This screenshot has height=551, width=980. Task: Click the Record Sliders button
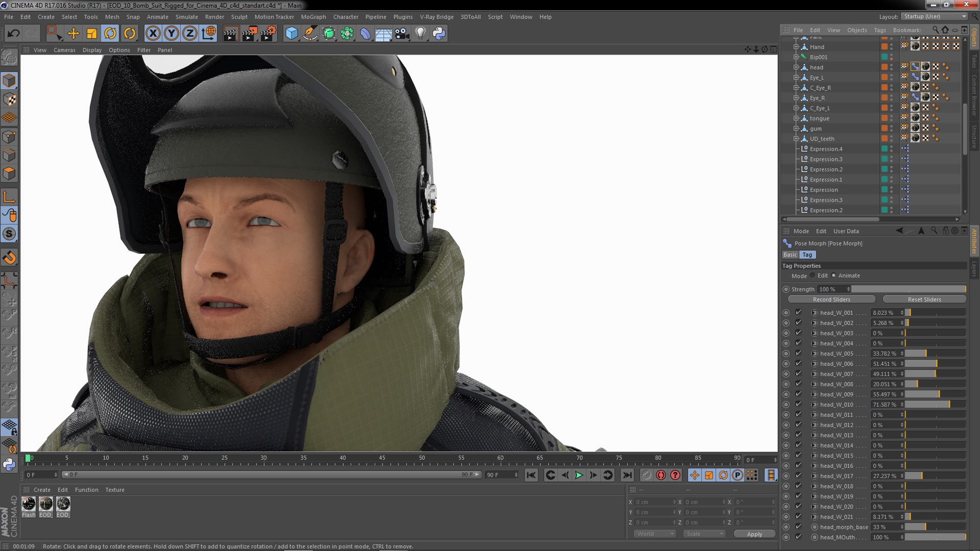tap(831, 299)
